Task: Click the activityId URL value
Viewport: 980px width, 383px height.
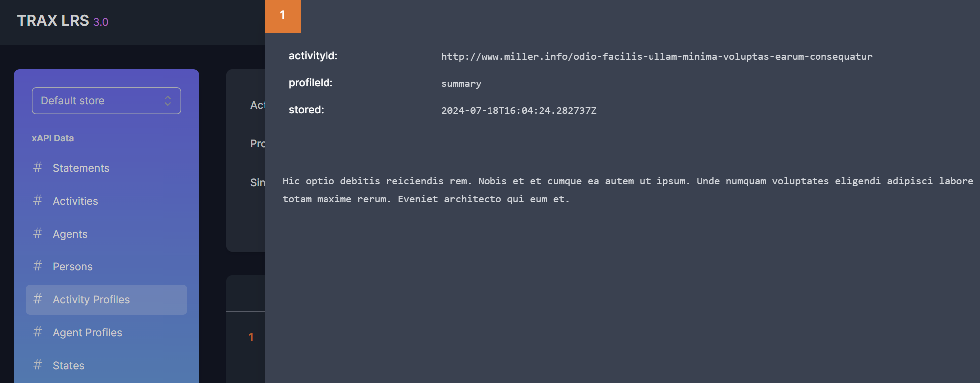Action: pos(656,57)
